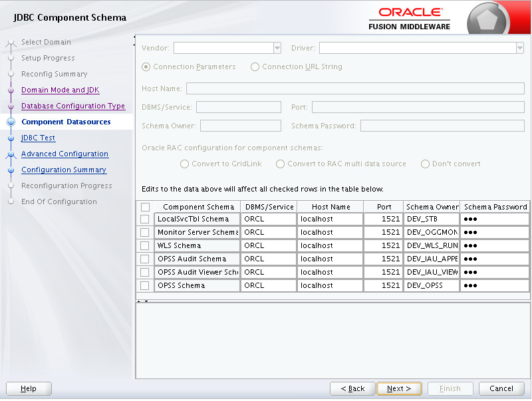Click the DEV_OPSS schema owner cell
The image size is (532, 401).
coord(432,286)
